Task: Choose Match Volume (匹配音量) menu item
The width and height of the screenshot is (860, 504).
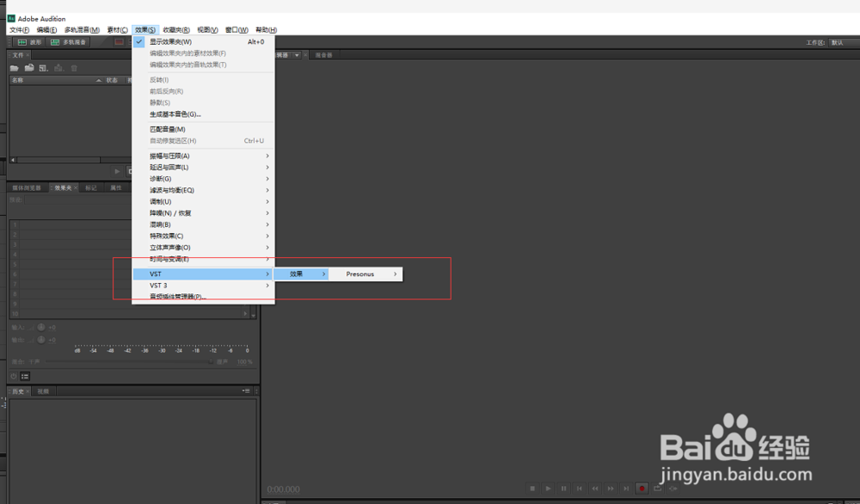Action: (204, 129)
